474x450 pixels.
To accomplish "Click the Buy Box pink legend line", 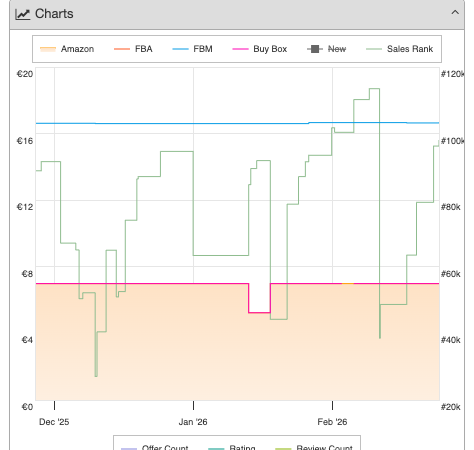I will 240,49.
